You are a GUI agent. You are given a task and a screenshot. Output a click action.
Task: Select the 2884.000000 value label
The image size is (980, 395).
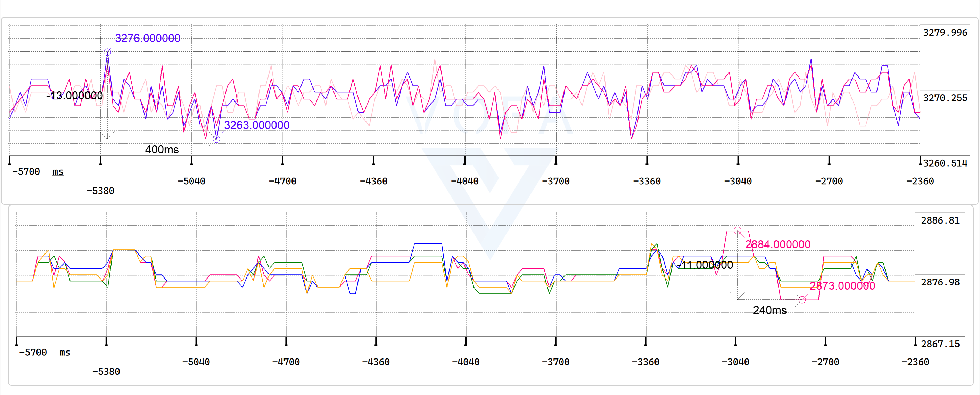point(777,244)
